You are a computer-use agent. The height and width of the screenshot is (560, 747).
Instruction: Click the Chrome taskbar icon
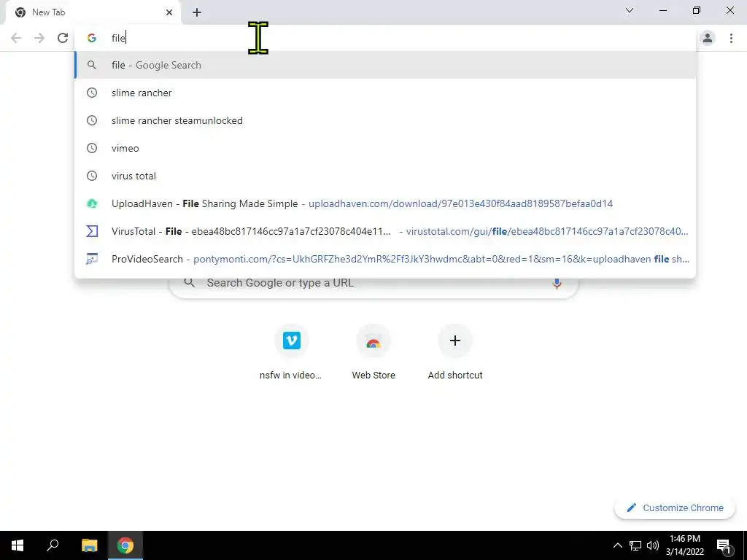125,545
